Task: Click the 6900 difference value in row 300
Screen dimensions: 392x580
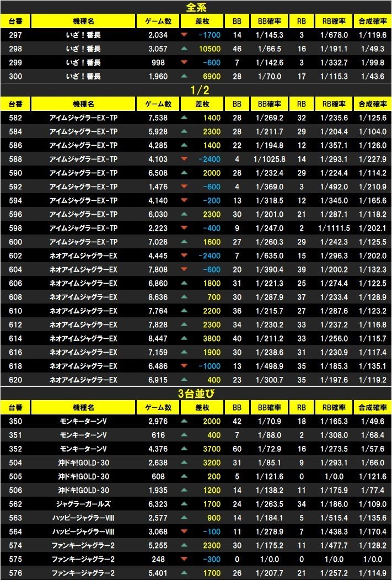Action: pos(212,77)
